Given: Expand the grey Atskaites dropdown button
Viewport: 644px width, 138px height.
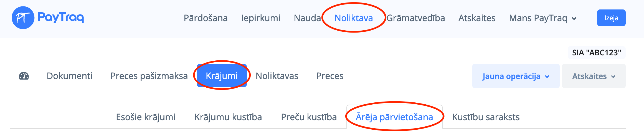Looking at the screenshot, I should 594,76.
